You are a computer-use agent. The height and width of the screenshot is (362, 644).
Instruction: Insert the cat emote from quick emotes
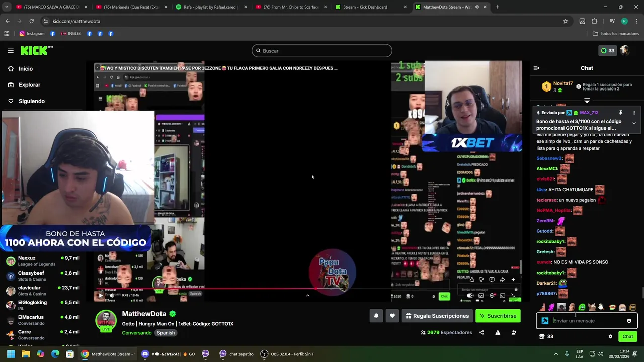[592, 307]
